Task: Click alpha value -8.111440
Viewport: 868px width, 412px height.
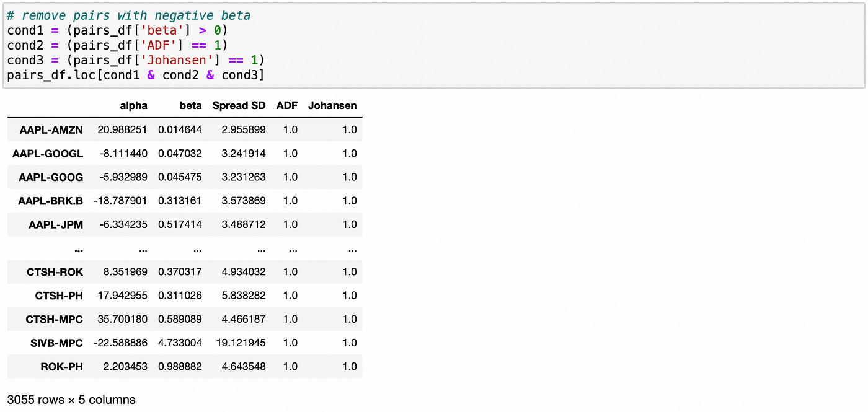Action: [x=123, y=153]
